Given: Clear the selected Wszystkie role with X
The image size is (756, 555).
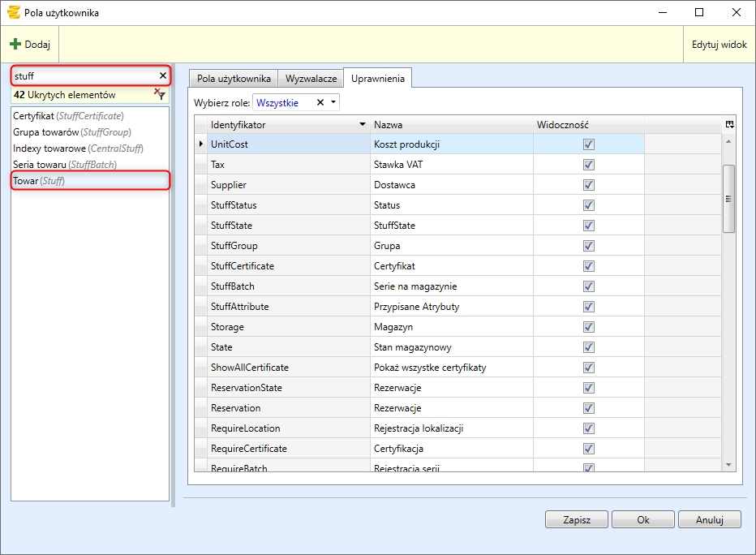Looking at the screenshot, I should 320,103.
